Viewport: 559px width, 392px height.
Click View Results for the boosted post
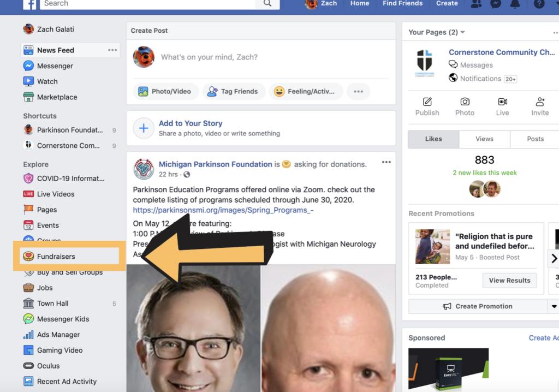pos(509,281)
